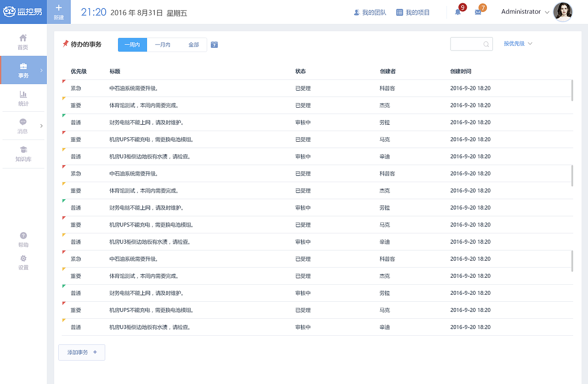
Task: Select 审核中 status in topmost 财务电脑 row
Action: (x=303, y=122)
